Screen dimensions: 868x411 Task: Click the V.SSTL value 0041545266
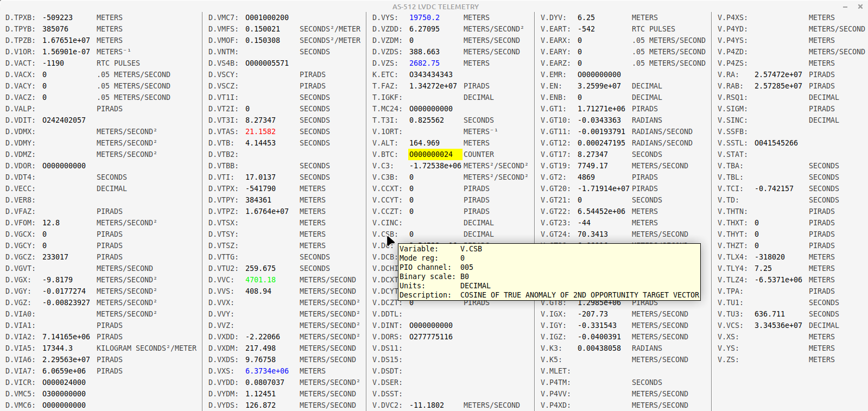tap(776, 143)
